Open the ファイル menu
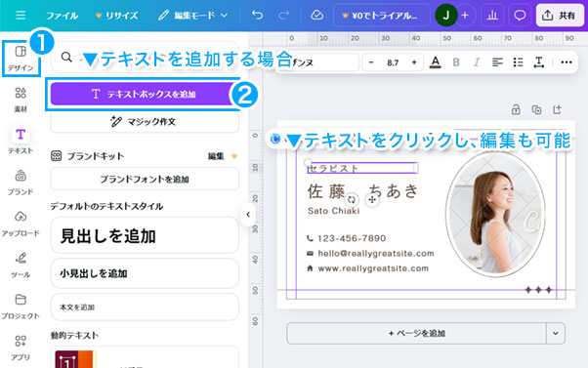 (x=62, y=16)
